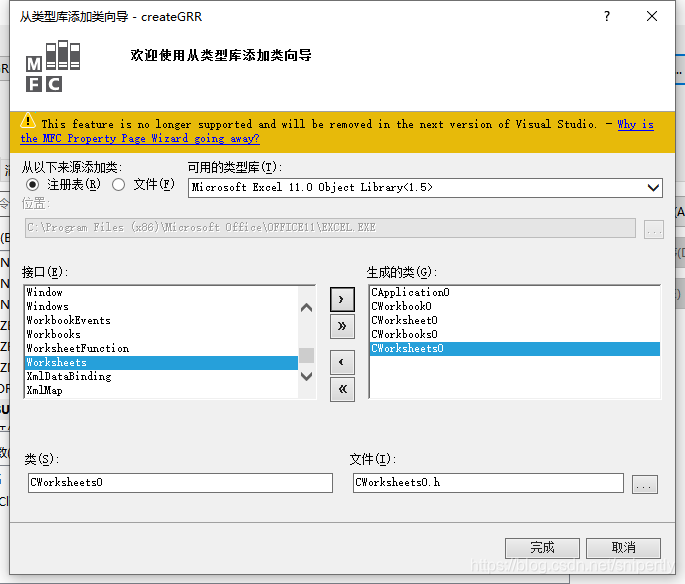
Task: Click the double left arrow remove-all button
Action: point(342,389)
